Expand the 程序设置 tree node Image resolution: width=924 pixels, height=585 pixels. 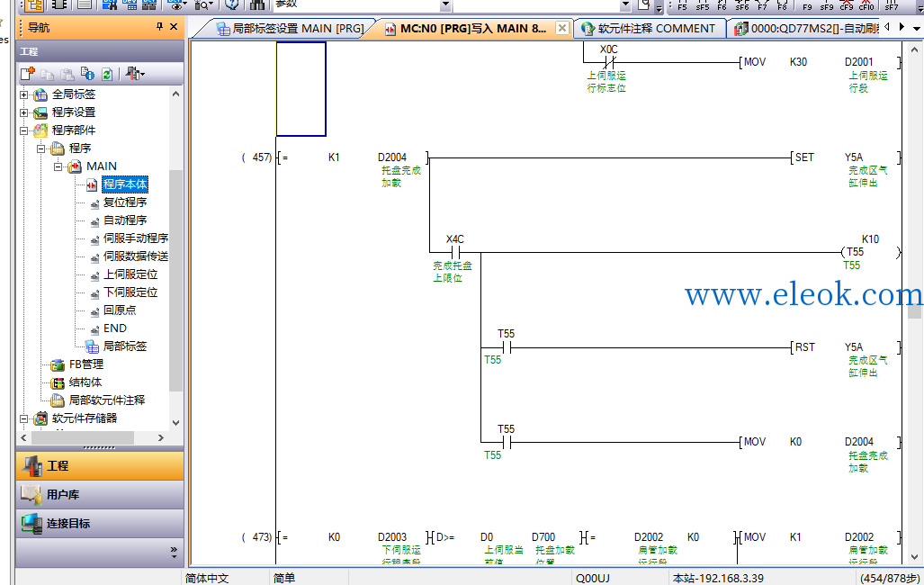23,112
